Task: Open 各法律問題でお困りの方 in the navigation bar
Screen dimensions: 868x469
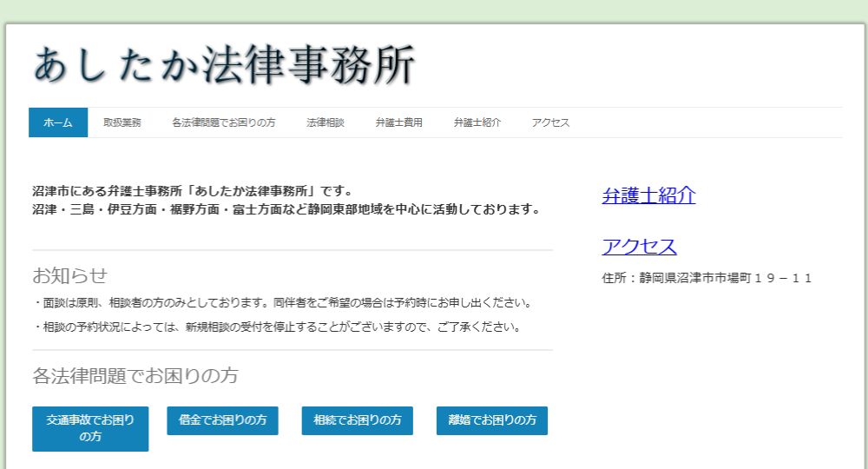Action: pyautogui.click(x=223, y=122)
